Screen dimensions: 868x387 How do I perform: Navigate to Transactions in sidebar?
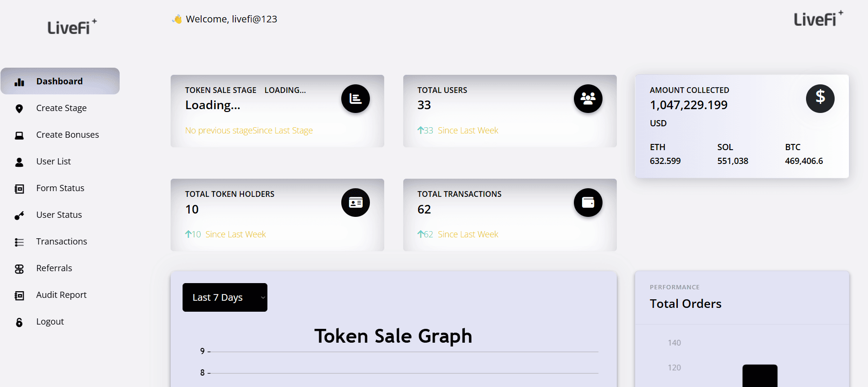coord(61,242)
